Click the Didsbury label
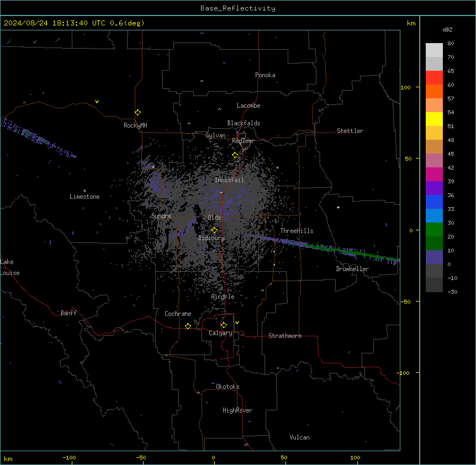 click(211, 238)
